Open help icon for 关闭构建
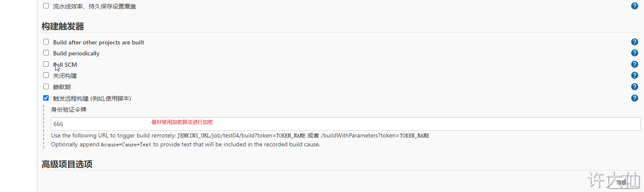The height and width of the screenshot is (192, 644). coord(634,75)
